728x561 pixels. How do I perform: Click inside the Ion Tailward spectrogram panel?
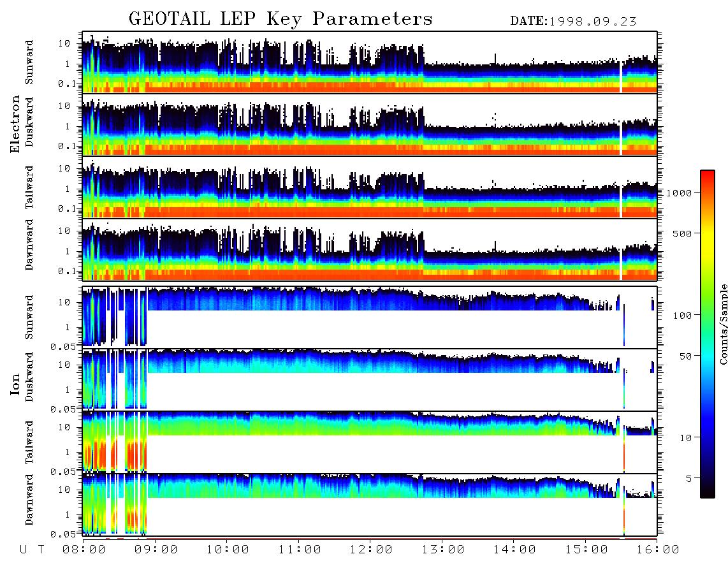coord(370,442)
